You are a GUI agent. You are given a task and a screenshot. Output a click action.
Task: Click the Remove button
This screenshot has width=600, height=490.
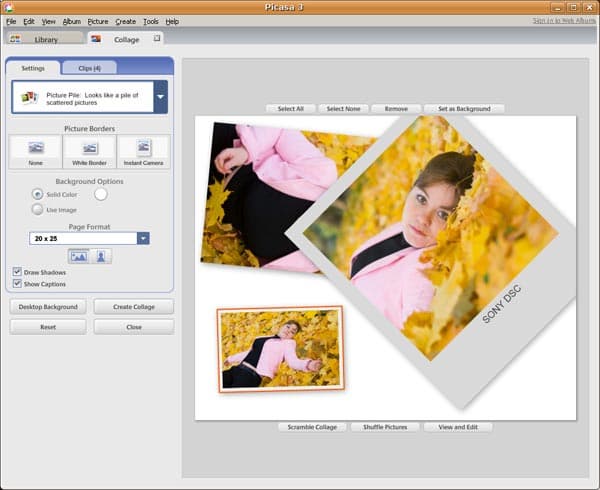coord(396,109)
